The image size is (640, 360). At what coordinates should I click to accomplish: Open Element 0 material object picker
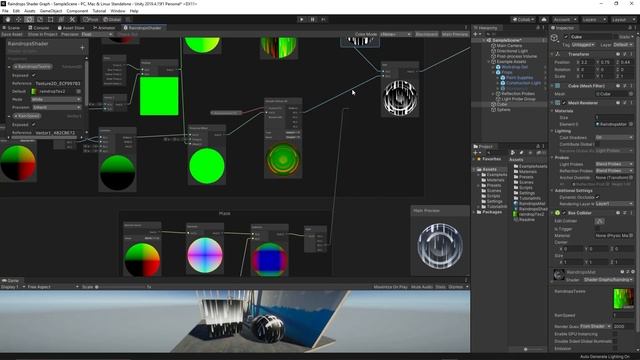pyautogui.click(x=631, y=124)
